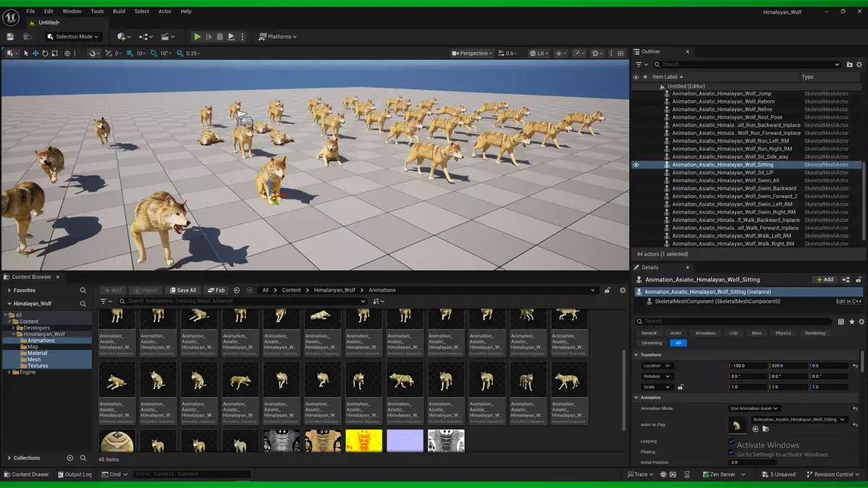Viewport: 868px width, 488px height.
Task: Toggle world/local coordinate globe icon
Action: click(69, 53)
